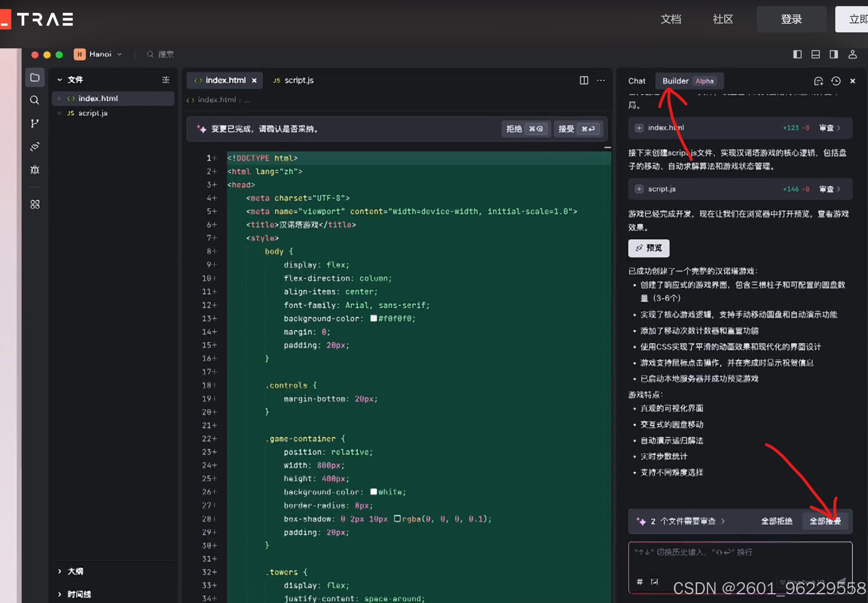Open 社区 in the top navigation
Image resolution: width=868 pixels, height=603 pixels.
click(723, 19)
